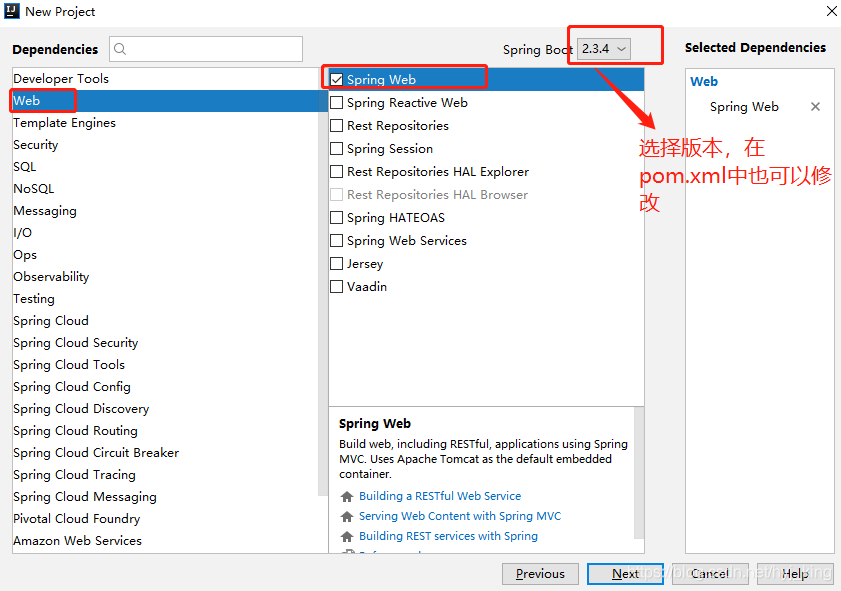Choose Spring Cloud Discovery category
The width and height of the screenshot is (841, 591).
point(166,409)
